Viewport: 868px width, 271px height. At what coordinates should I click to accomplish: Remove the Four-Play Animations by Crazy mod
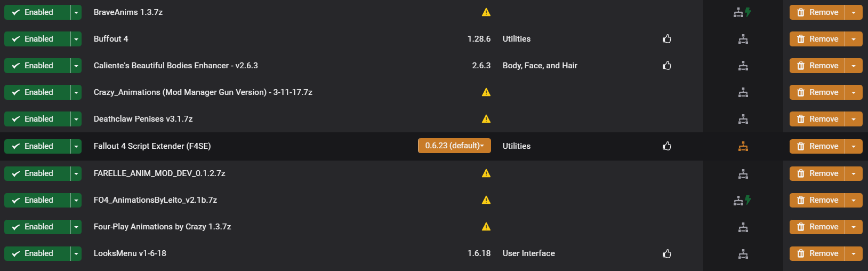tap(817, 227)
